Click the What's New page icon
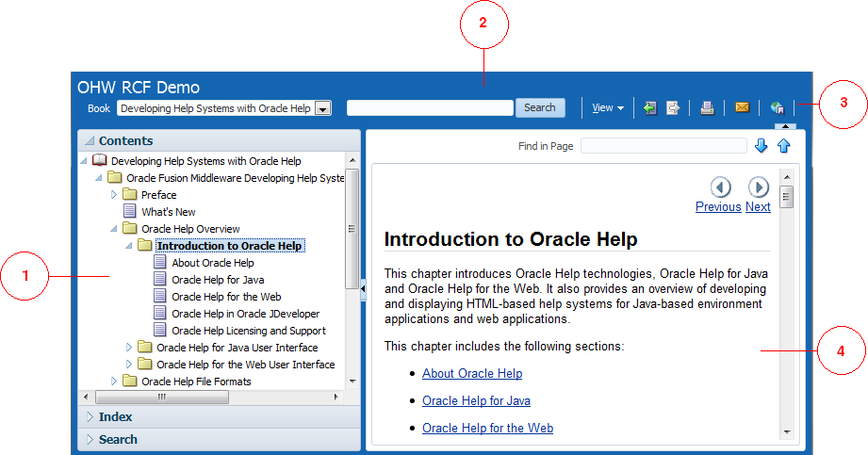868x455 pixels. [x=129, y=211]
